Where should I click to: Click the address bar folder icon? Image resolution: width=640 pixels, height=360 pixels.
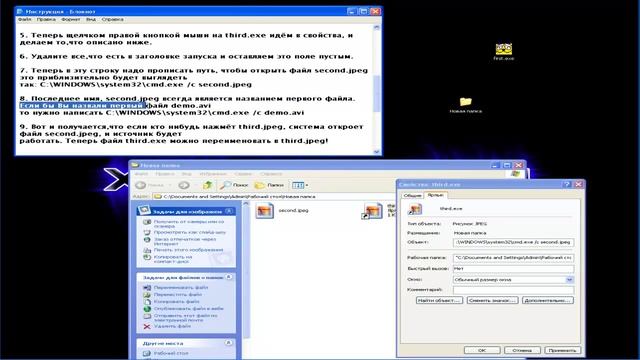coord(158,196)
